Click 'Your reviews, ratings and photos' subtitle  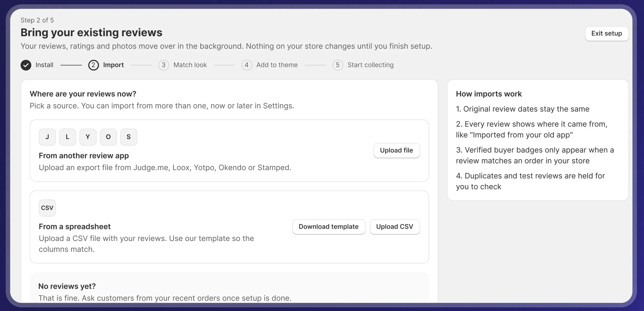pyautogui.click(x=226, y=46)
